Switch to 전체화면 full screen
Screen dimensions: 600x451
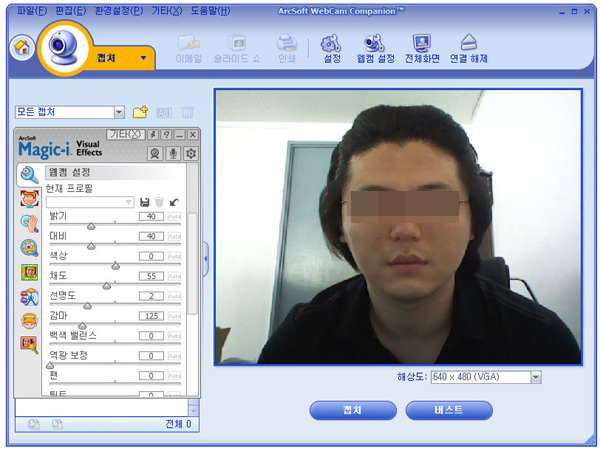coord(422,49)
